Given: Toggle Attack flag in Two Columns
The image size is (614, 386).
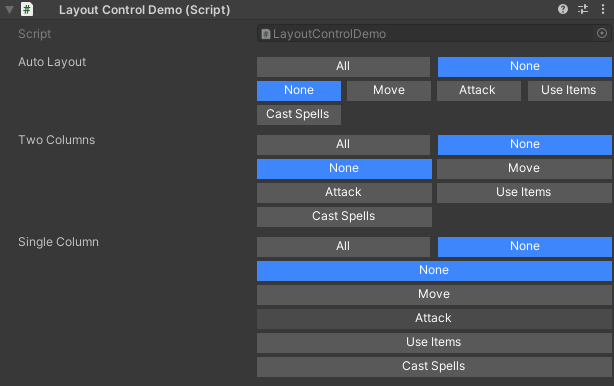Looking at the screenshot, I should tap(344, 193).
